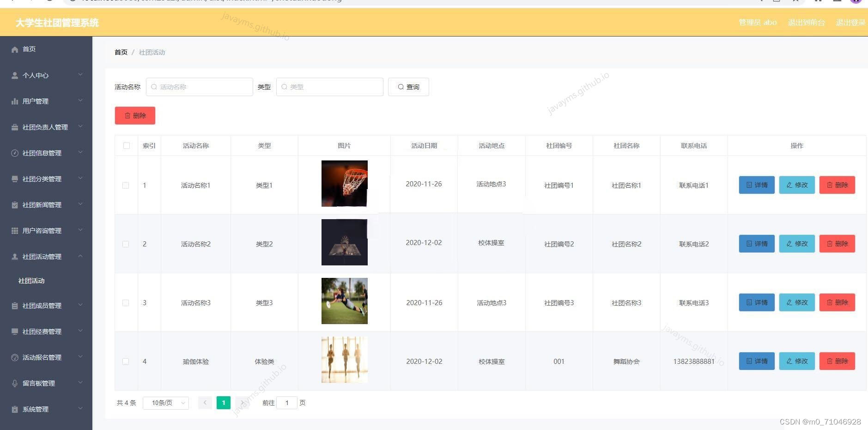Check the checkbox for row 活动名称1
868x430 pixels.
pyautogui.click(x=126, y=185)
